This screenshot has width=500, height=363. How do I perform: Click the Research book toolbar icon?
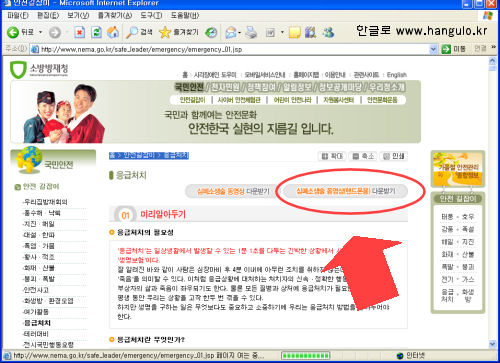pyautogui.click(x=310, y=32)
